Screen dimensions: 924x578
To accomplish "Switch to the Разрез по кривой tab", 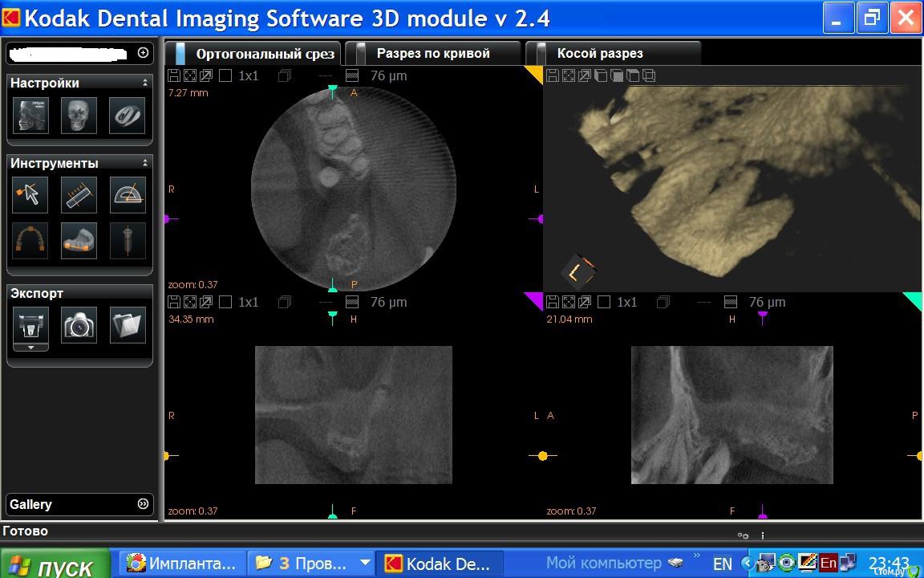I will [x=432, y=54].
